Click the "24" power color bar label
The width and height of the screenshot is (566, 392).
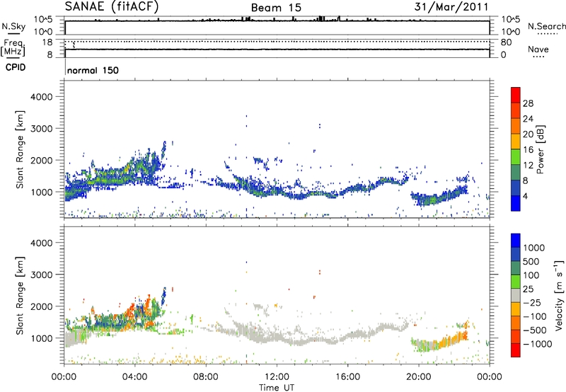click(528, 119)
